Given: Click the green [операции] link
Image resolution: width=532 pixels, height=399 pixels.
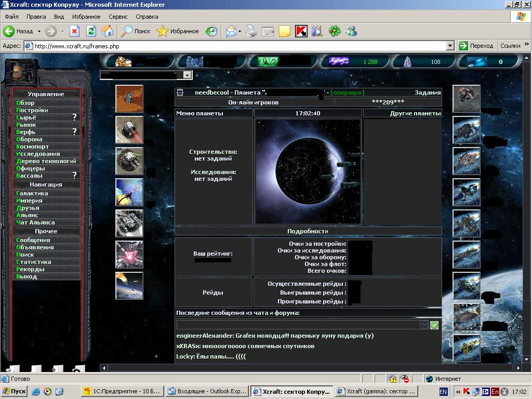Looking at the screenshot, I should tap(347, 92).
